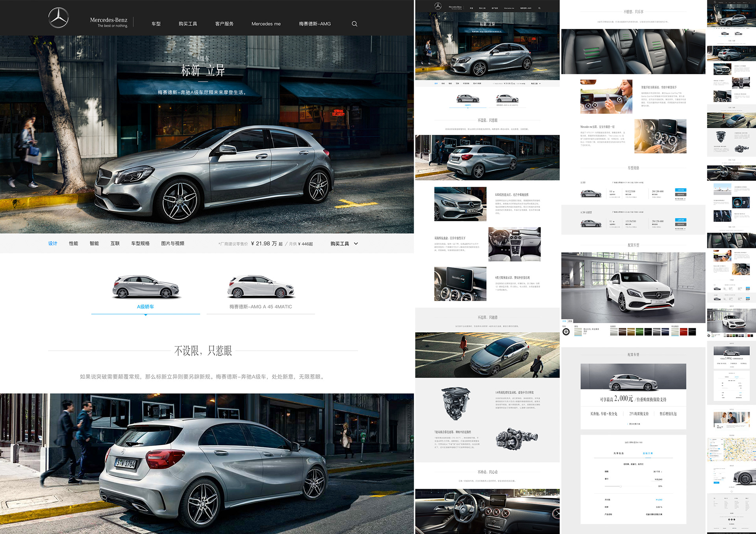
Task: Click the search icon in second mockup header
Action: pyautogui.click(x=539, y=8)
